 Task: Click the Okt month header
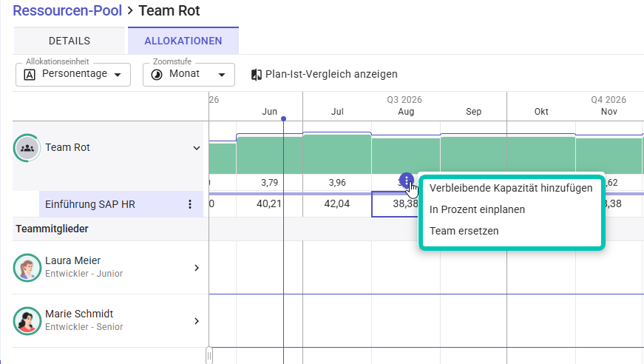[541, 112]
